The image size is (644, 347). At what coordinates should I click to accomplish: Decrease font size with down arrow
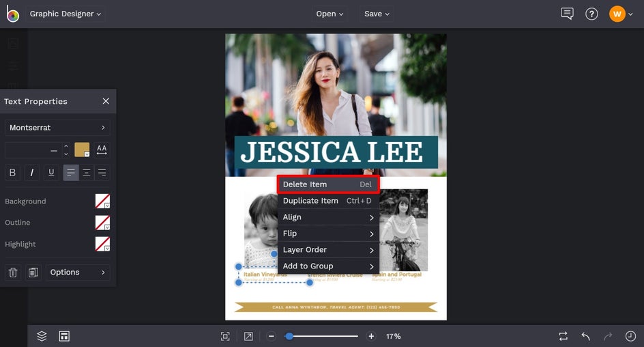66,154
